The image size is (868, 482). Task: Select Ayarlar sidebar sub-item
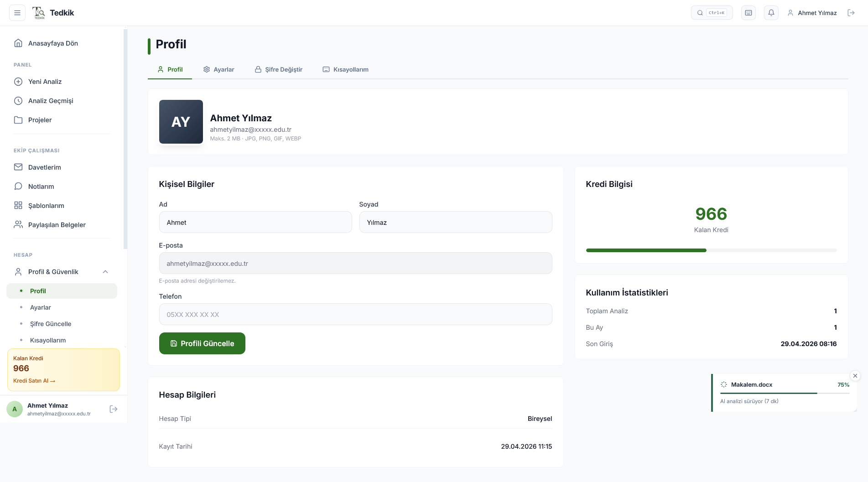pyautogui.click(x=62, y=307)
